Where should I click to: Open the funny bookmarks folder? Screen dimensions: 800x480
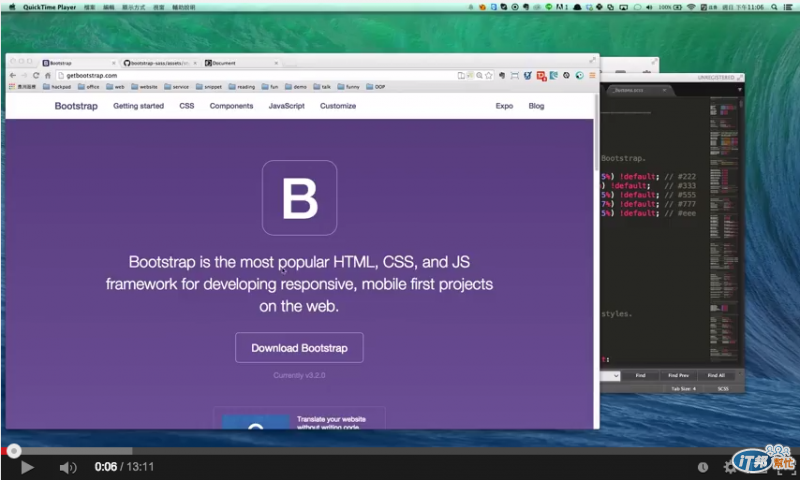click(349, 87)
